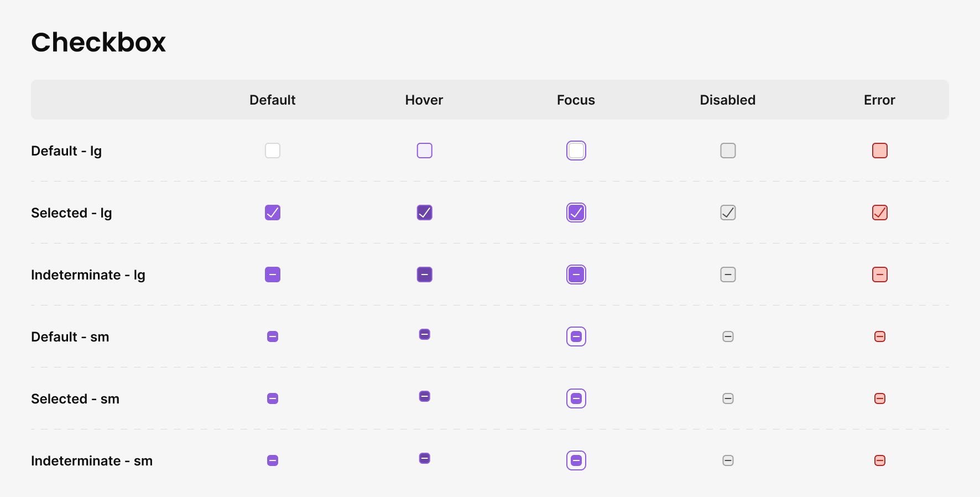Click the red Error Default - lg checkbox

click(x=880, y=151)
